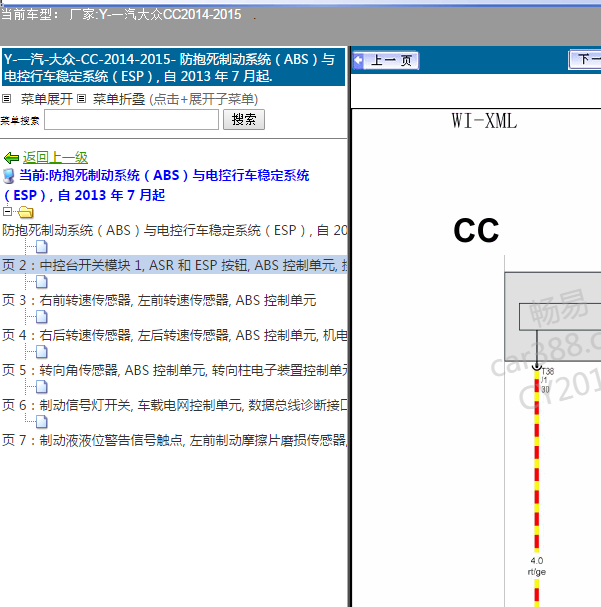Open 页 3 右前转速传感器 entry
Image resolution: width=601 pixels, height=607 pixels.
pos(159,300)
